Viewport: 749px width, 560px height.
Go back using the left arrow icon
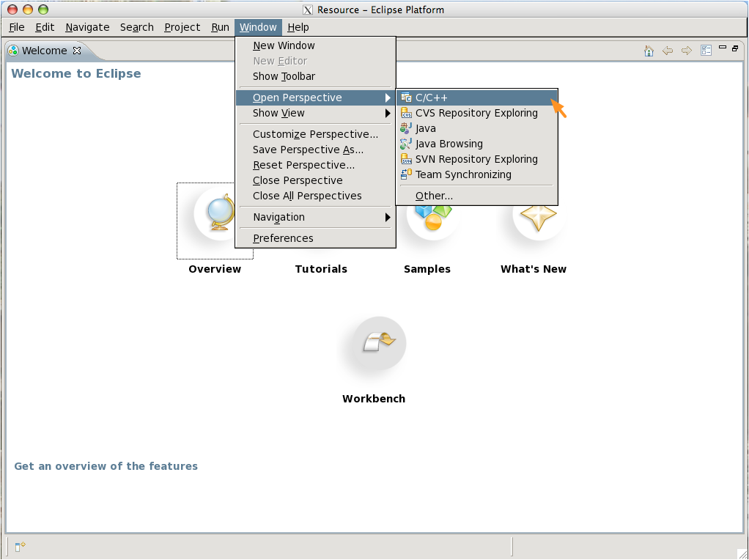[x=668, y=51]
